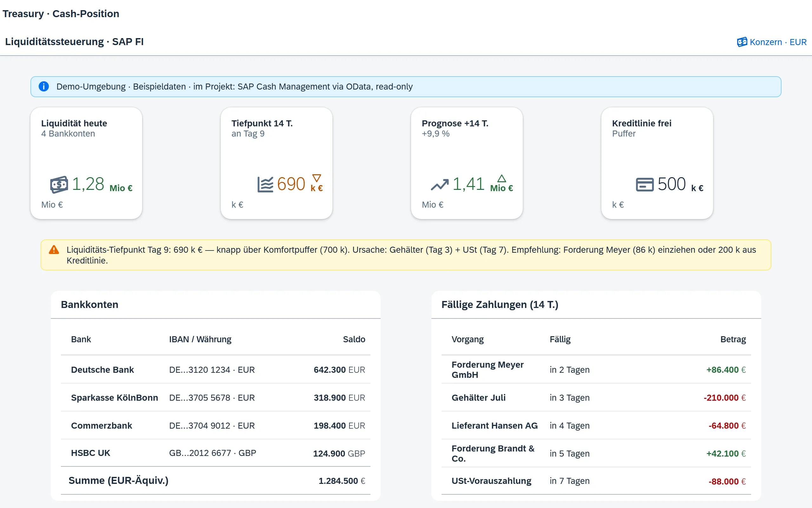Click the Konzern · EUR link
This screenshot has width=812, height=508.
click(771, 42)
